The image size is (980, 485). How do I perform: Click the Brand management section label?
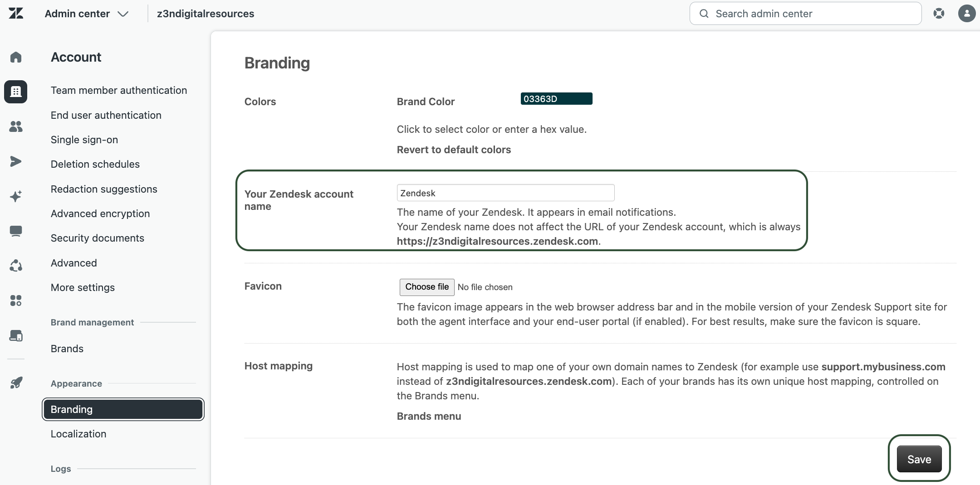92,322
